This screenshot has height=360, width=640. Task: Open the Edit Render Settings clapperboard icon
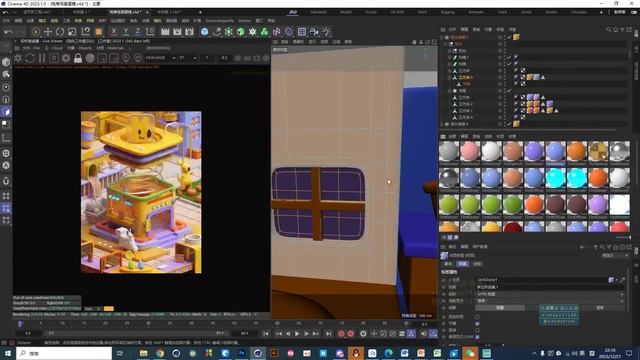coord(189,31)
